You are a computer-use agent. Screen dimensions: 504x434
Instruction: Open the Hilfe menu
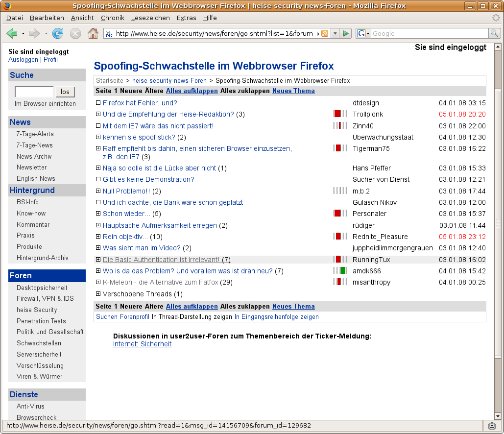[210, 18]
